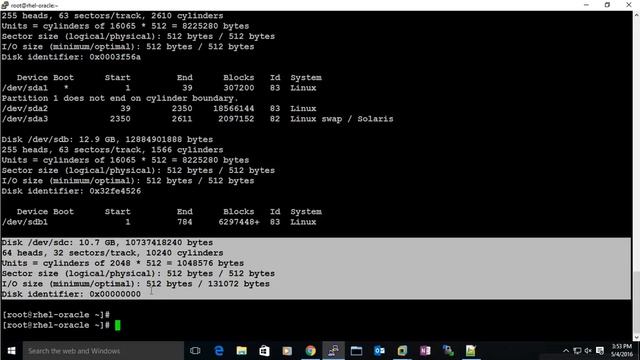640x360 pixels.
Task: Open the Windows Store taskbar icon
Action: [x=264, y=351]
